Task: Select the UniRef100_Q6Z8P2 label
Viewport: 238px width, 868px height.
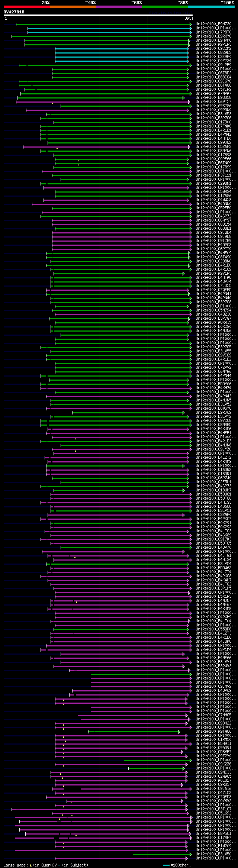Action: [x=213, y=73]
